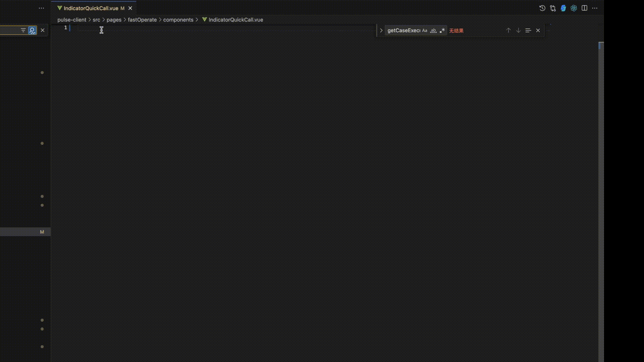Click the fastOperate breadcrumb segment

pos(142,20)
